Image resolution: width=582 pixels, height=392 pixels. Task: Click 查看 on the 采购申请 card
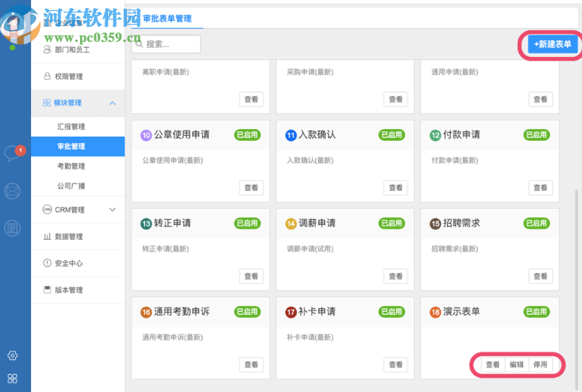click(x=396, y=99)
